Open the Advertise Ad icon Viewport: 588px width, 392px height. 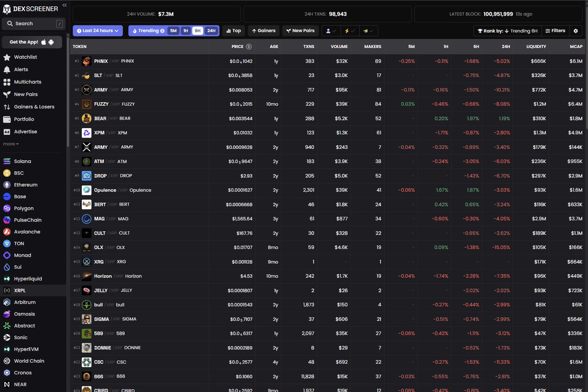7,131
